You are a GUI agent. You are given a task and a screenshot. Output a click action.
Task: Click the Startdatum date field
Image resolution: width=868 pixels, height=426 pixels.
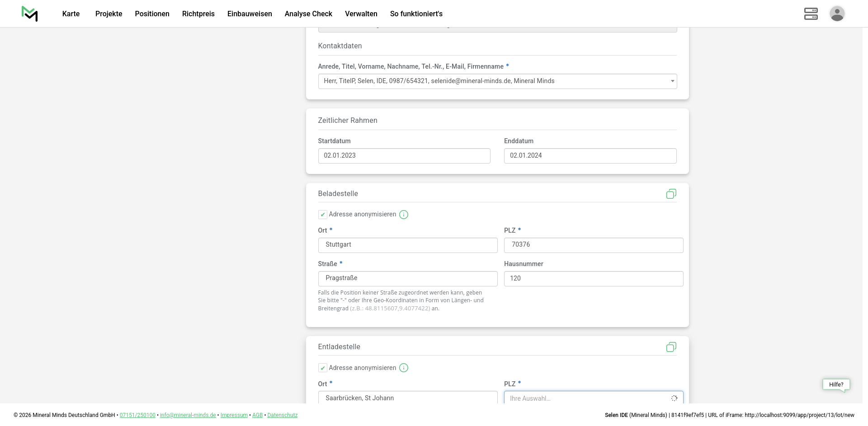[x=404, y=156]
